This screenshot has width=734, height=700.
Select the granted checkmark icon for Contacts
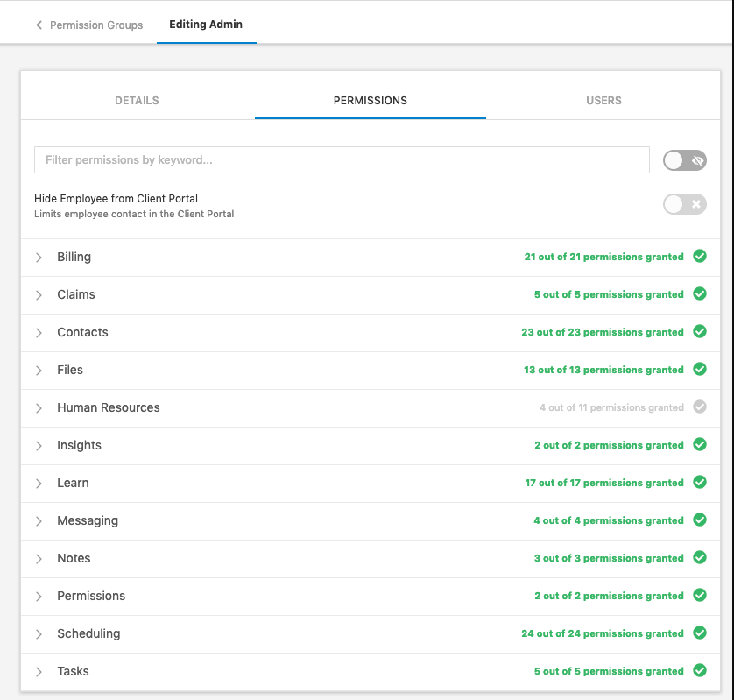click(x=700, y=332)
